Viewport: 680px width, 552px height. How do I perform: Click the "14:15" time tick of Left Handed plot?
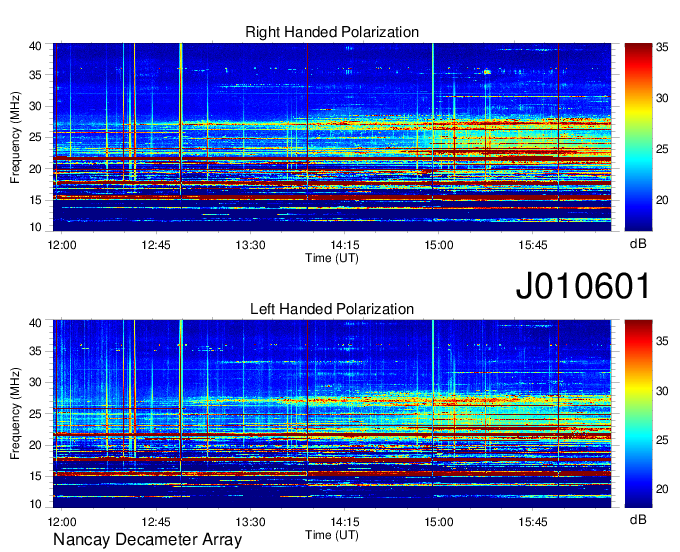click(345, 522)
